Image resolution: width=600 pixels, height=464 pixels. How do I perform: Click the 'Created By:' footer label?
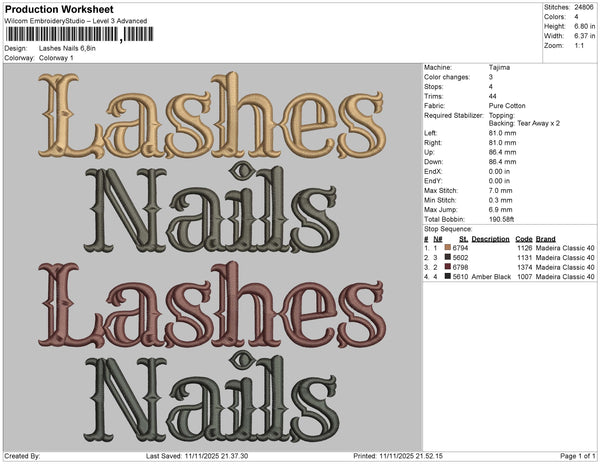(x=22, y=456)
